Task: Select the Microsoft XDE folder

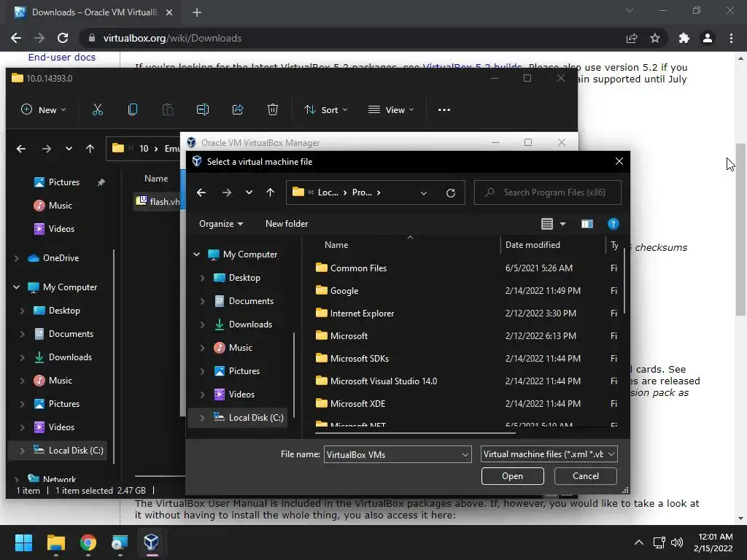Action: [x=357, y=404]
